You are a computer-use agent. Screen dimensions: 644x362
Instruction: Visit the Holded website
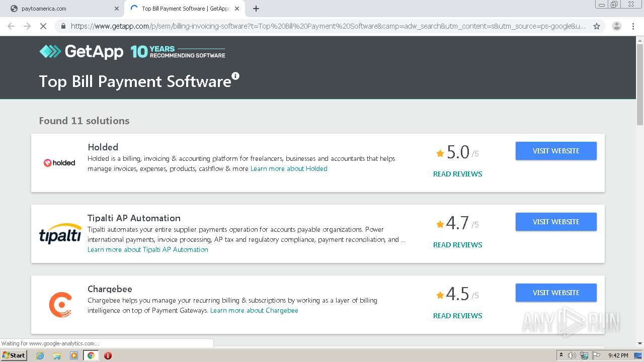coord(556,151)
